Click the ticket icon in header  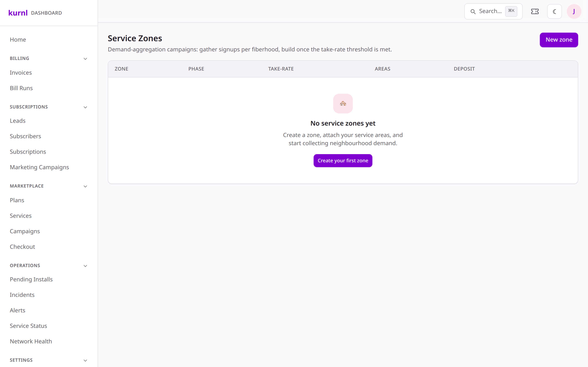coord(535,11)
